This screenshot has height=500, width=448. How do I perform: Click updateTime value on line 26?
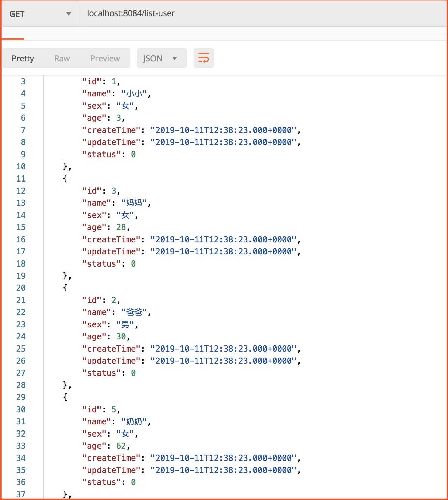point(223,361)
